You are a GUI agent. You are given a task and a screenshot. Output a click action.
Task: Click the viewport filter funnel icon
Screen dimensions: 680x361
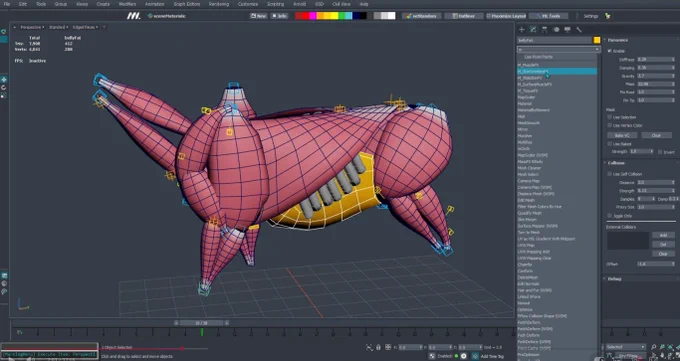click(x=104, y=27)
